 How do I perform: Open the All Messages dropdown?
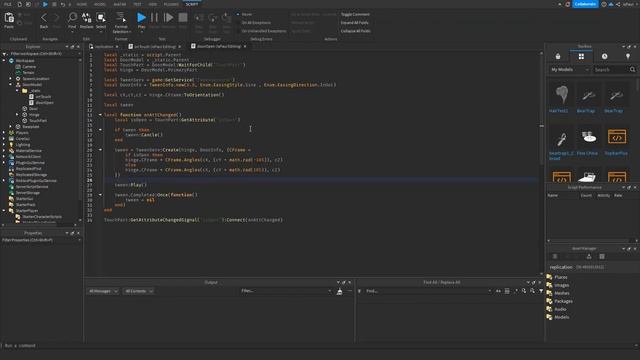(x=103, y=291)
